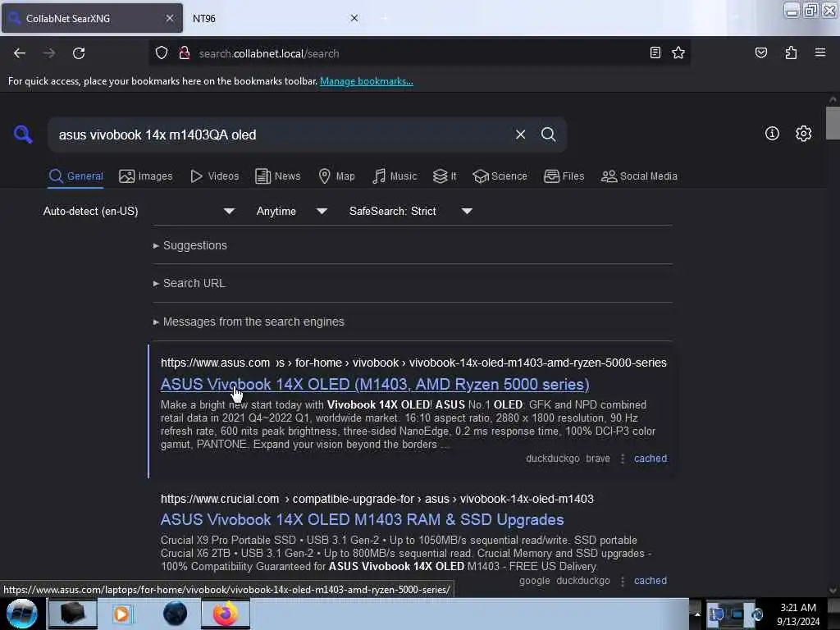This screenshot has height=630, width=840.
Task: Select the General category tab
Action: [x=75, y=176]
